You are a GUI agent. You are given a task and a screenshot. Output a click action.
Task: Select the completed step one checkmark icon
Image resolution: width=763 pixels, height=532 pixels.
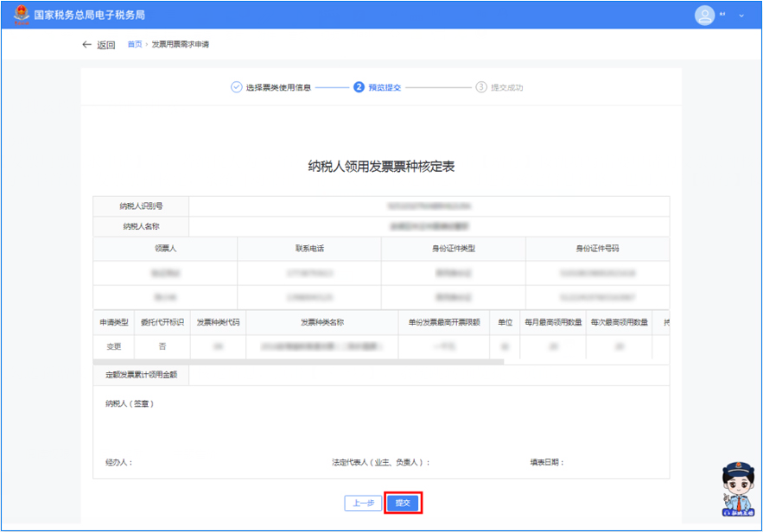[x=236, y=87]
